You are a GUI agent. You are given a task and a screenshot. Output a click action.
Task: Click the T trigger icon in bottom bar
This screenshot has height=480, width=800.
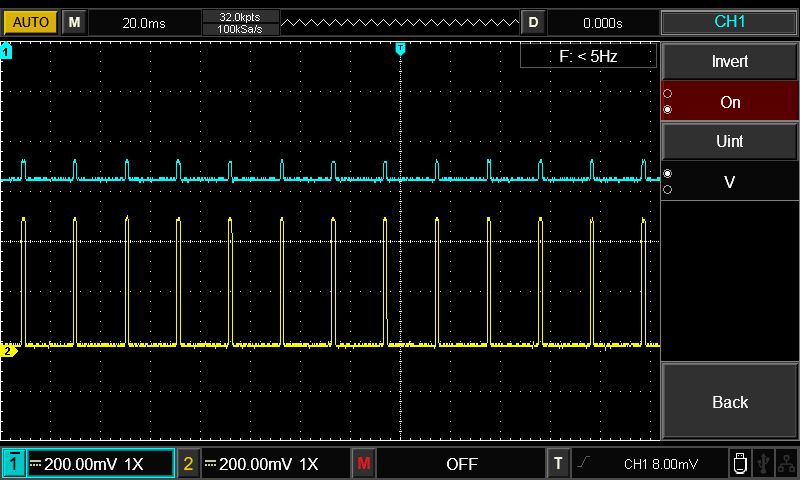pos(559,464)
